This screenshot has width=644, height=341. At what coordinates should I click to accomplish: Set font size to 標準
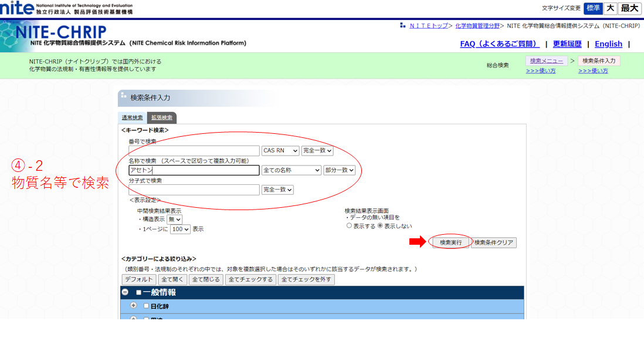593,8
